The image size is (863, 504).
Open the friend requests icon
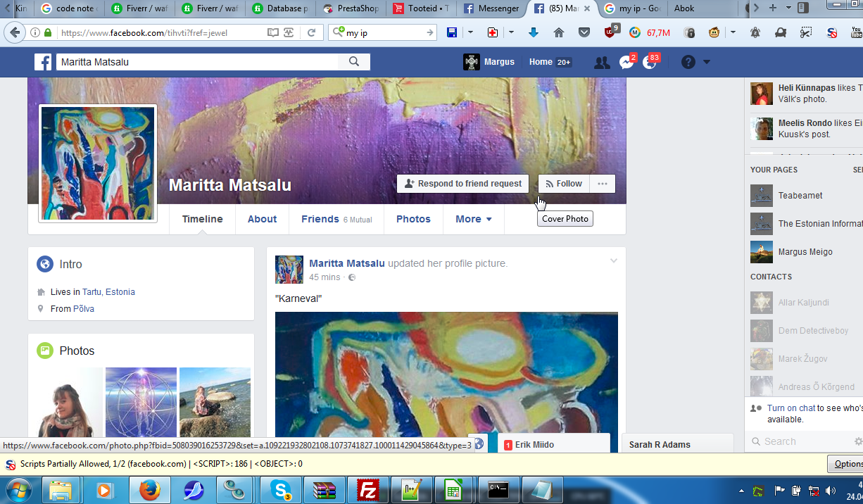pyautogui.click(x=602, y=62)
